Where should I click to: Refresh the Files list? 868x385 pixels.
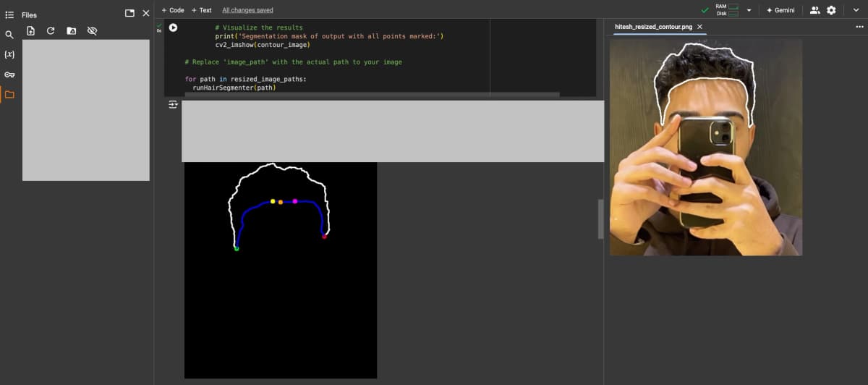point(51,31)
